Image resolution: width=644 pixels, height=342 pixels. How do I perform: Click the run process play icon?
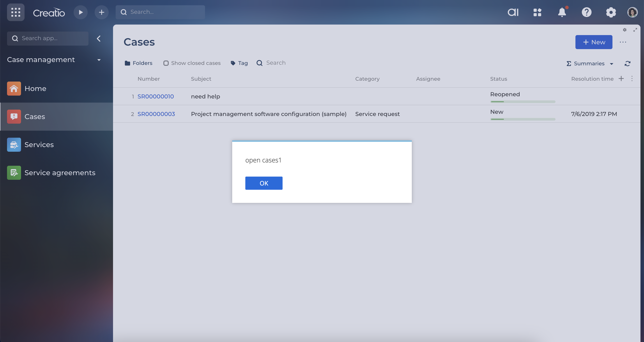pos(81,12)
